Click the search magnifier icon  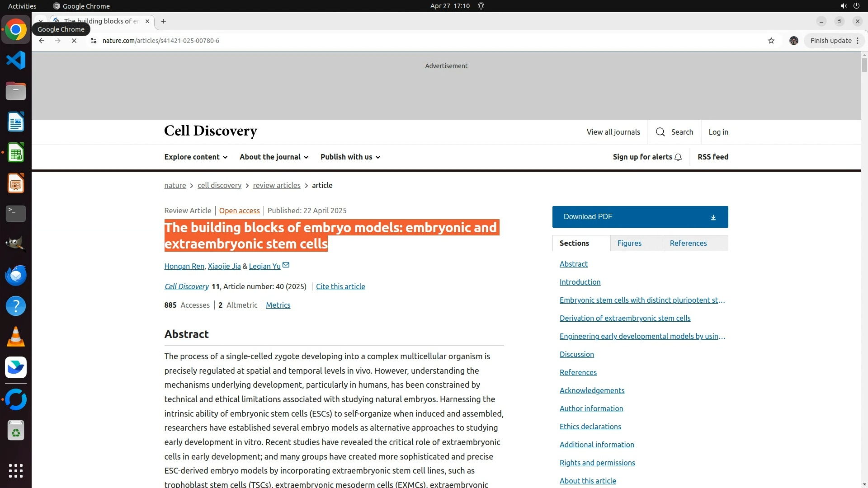pyautogui.click(x=660, y=132)
